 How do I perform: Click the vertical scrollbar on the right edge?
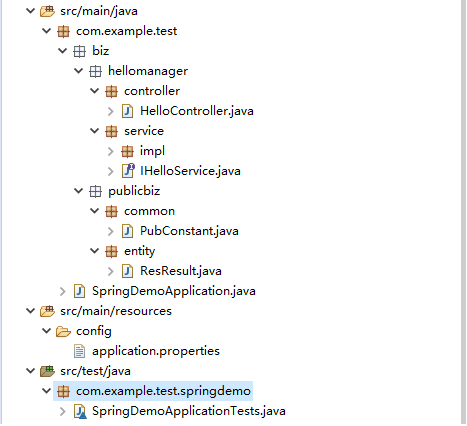click(464, 212)
